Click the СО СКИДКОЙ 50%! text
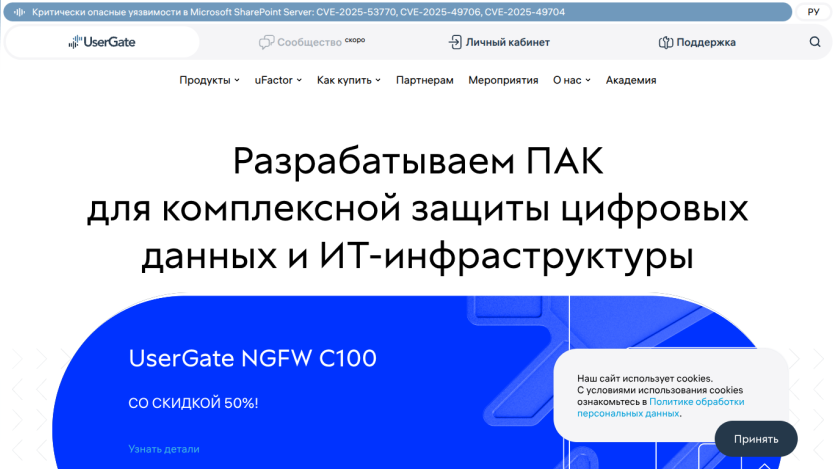This screenshot has width=835, height=469. 193,403
